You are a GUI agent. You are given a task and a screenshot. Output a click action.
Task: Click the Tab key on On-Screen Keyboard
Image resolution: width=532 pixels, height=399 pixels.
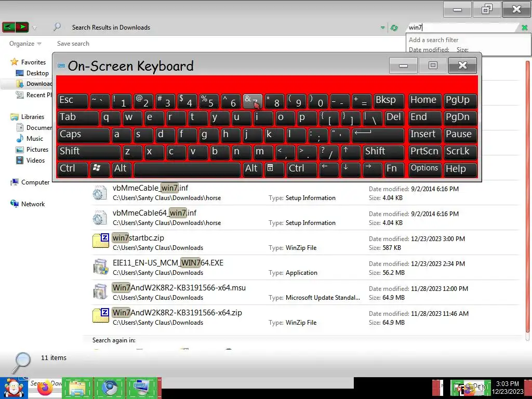coord(78,118)
